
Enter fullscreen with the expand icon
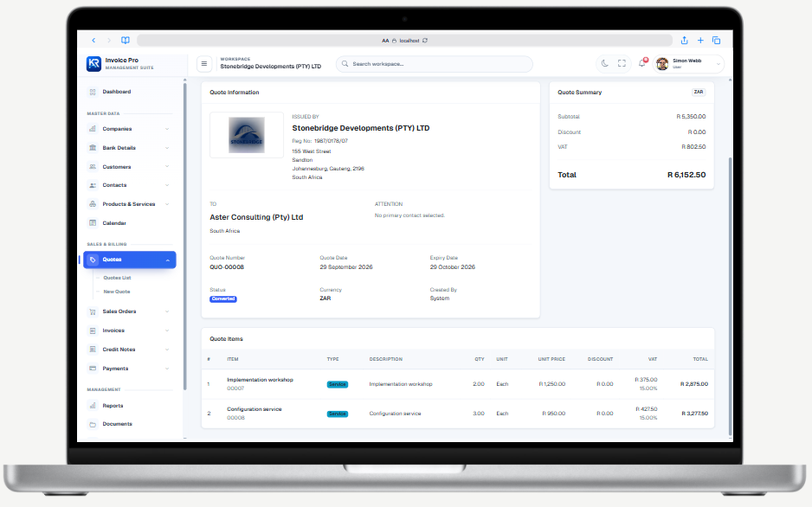point(622,64)
